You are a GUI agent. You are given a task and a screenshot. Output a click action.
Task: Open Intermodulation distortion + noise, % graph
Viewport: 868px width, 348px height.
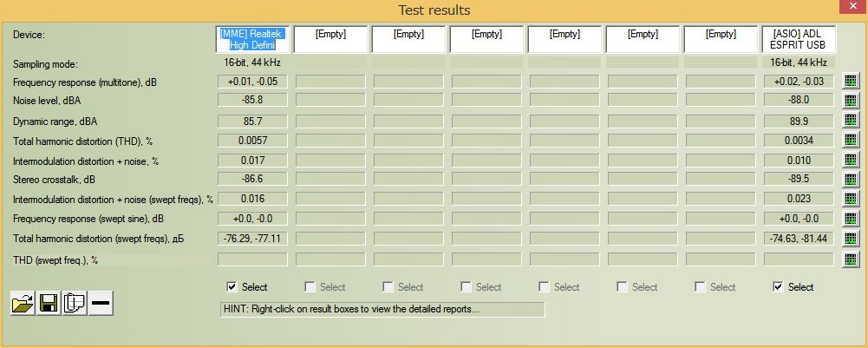[851, 160]
